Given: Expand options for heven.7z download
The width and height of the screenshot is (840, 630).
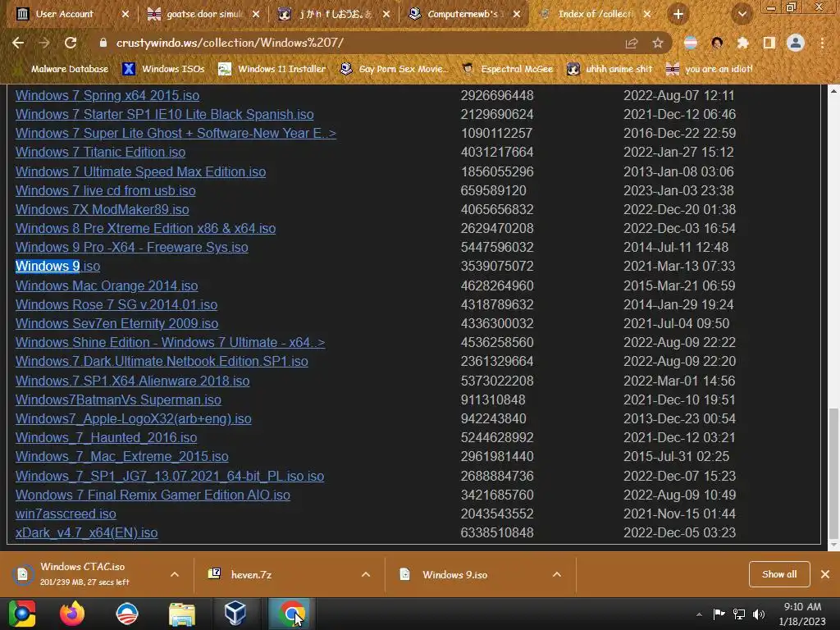Looking at the screenshot, I should tap(366, 574).
